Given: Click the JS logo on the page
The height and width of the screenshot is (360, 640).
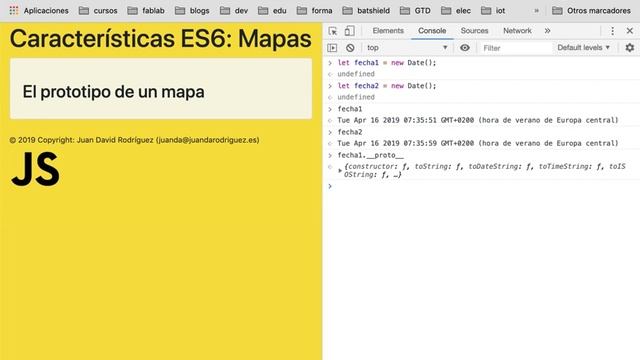Looking at the screenshot, I should (36, 169).
